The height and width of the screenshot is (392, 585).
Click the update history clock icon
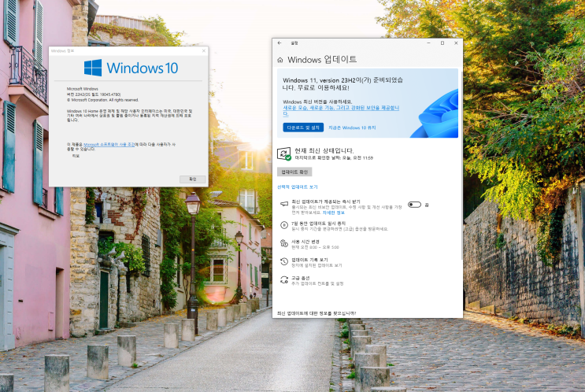(x=284, y=261)
